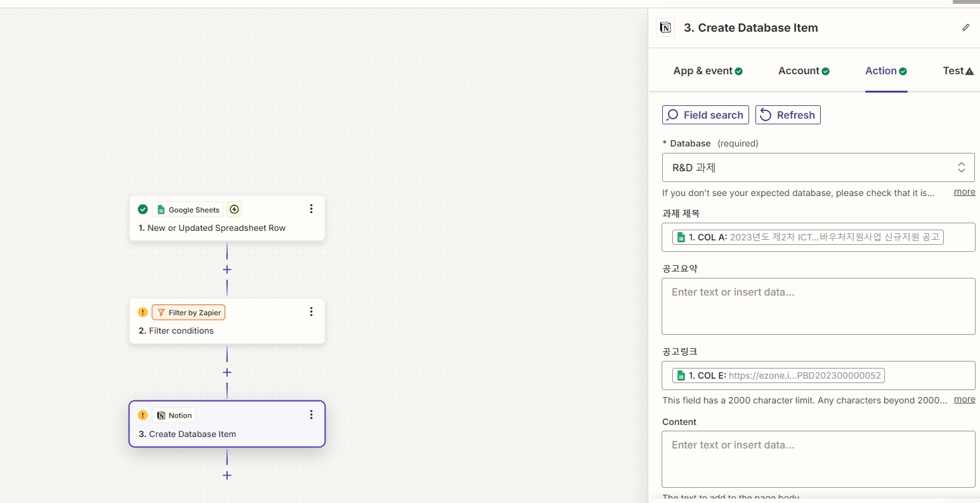Open the Google Sheets step's three-dot menu
The width and height of the screenshot is (980, 503).
(311, 209)
